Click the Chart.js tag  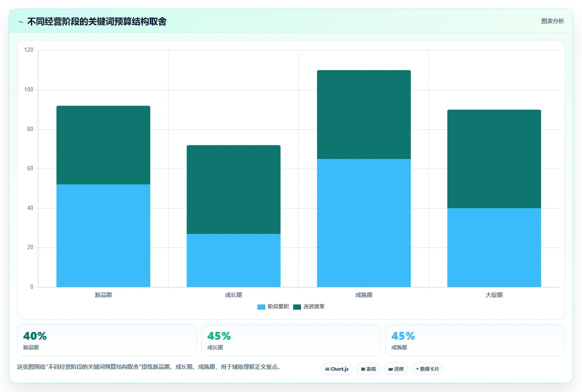coord(337,369)
